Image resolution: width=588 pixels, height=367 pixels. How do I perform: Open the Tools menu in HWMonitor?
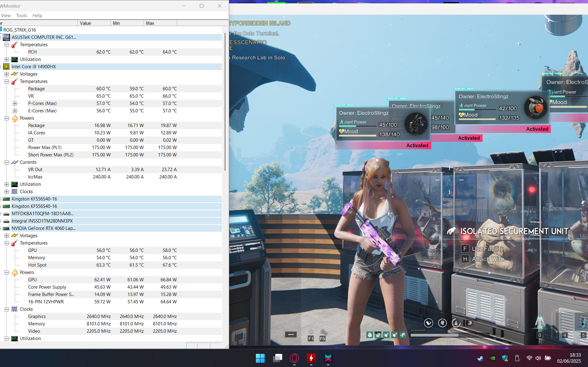21,15
